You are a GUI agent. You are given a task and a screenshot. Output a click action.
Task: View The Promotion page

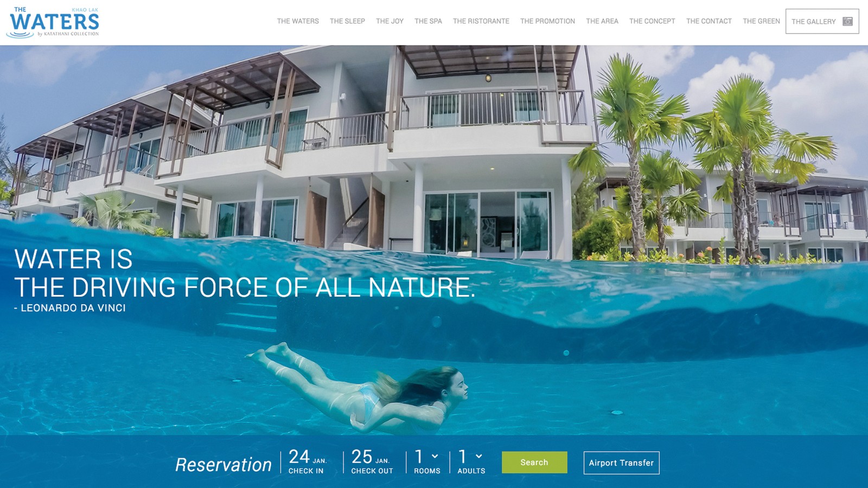(547, 21)
